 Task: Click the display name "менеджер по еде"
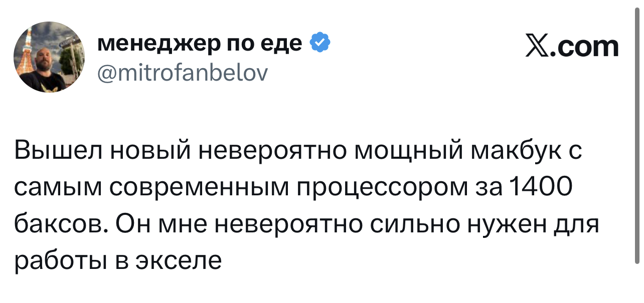point(199,44)
